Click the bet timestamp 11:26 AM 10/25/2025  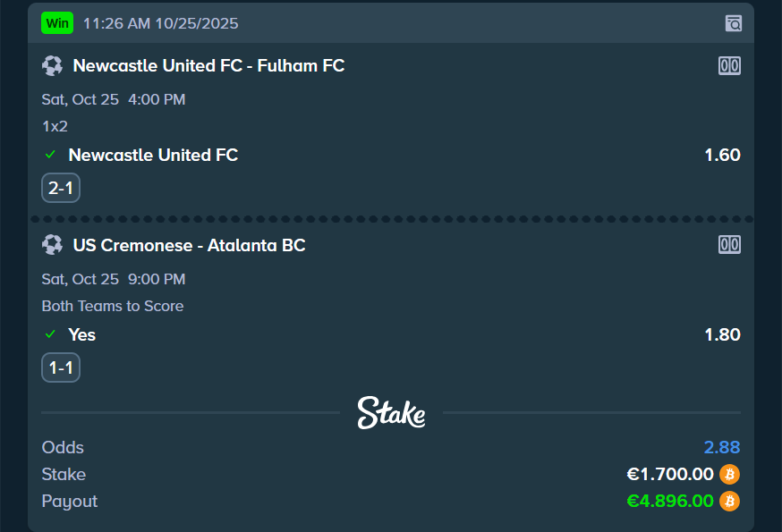[x=160, y=23]
